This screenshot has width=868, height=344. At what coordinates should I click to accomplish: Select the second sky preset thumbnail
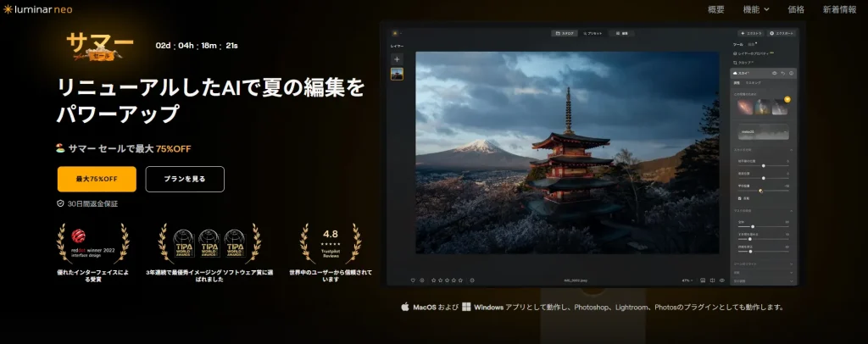(x=762, y=107)
